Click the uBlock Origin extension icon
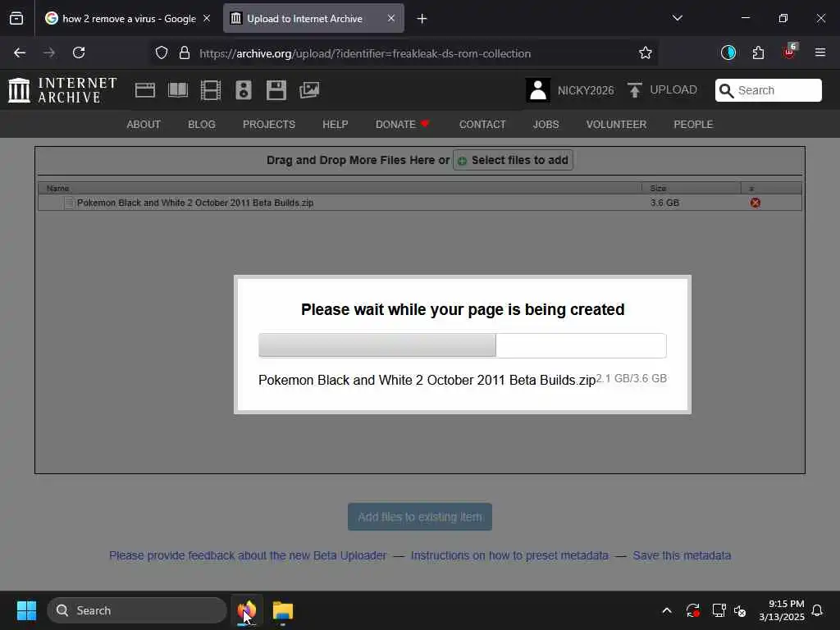The height and width of the screenshot is (630, 840). (789, 52)
